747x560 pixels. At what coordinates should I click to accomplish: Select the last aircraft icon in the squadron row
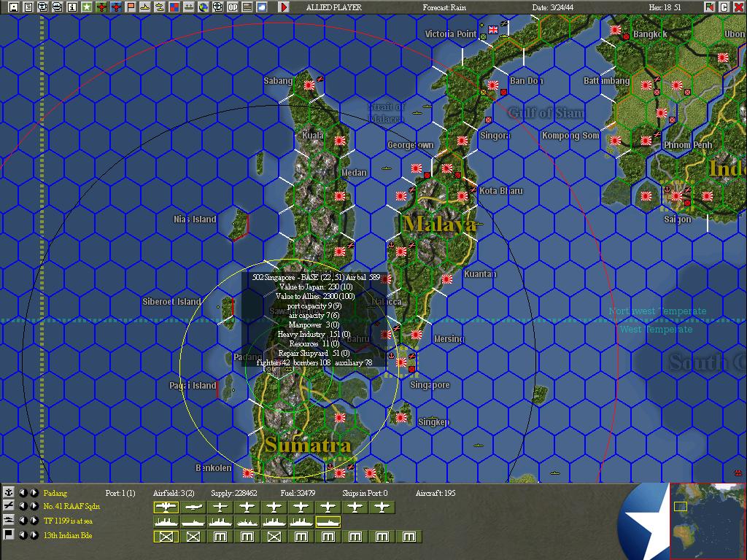point(382,507)
